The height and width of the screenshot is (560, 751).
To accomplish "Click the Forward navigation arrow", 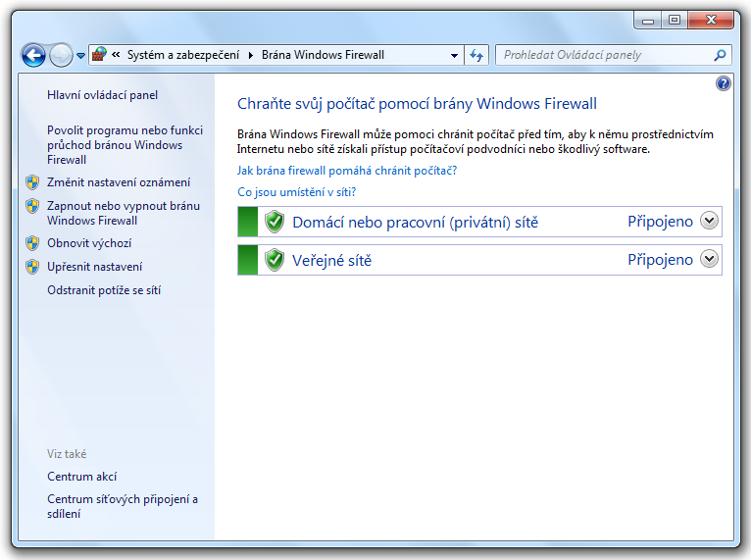I will click(x=61, y=55).
